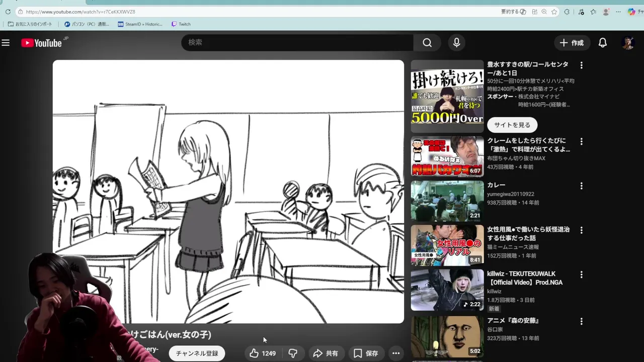Open options for クレームをしたら video
This screenshot has width=644, height=362.
click(x=581, y=142)
